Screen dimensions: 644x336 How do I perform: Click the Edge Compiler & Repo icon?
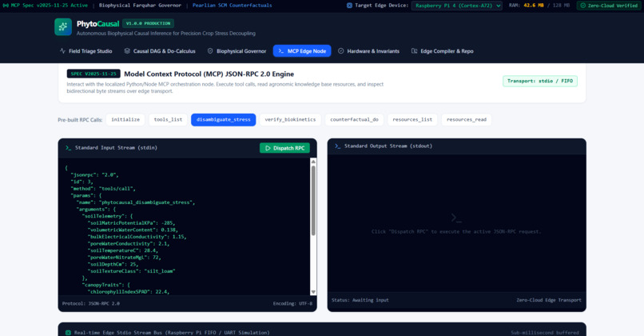click(x=414, y=51)
